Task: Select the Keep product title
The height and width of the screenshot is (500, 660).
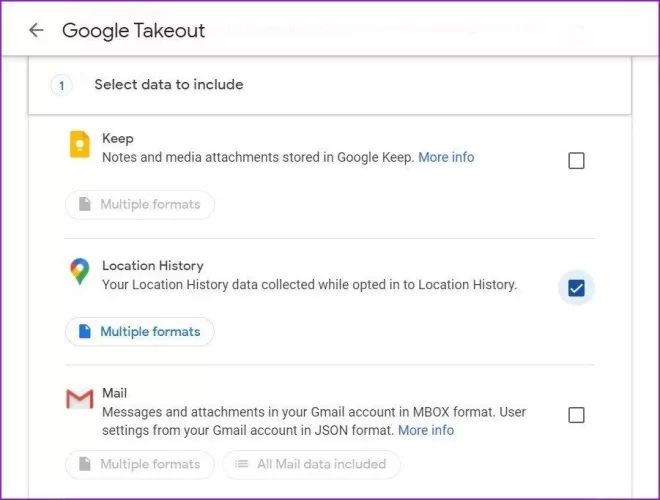Action: click(118, 139)
